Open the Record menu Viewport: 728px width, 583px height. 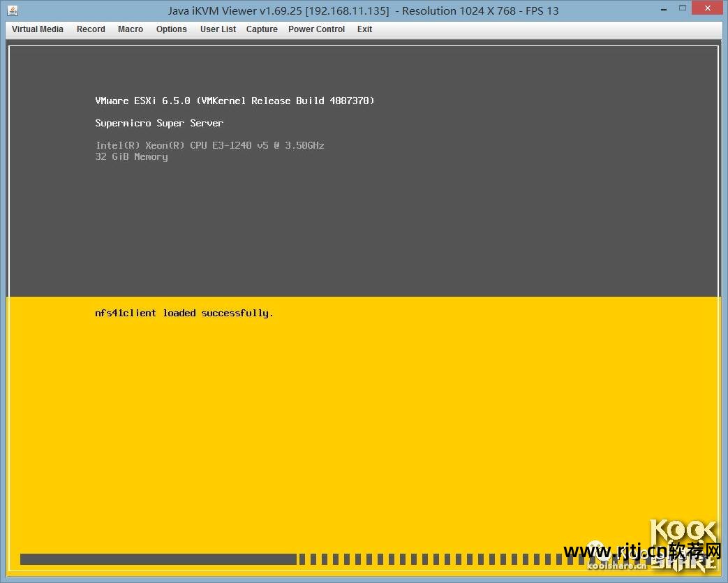pos(91,29)
